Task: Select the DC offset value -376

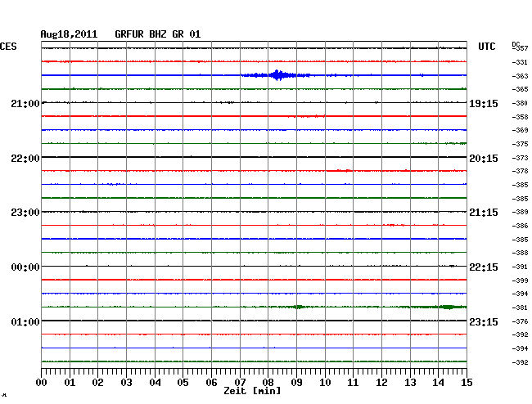Action: (520, 321)
